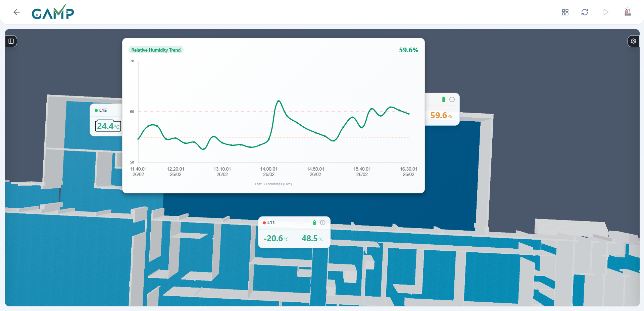The height and width of the screenshot is (311, 644).
Task: Select the Relative Humidity Trend label
Action: [156, 50]
